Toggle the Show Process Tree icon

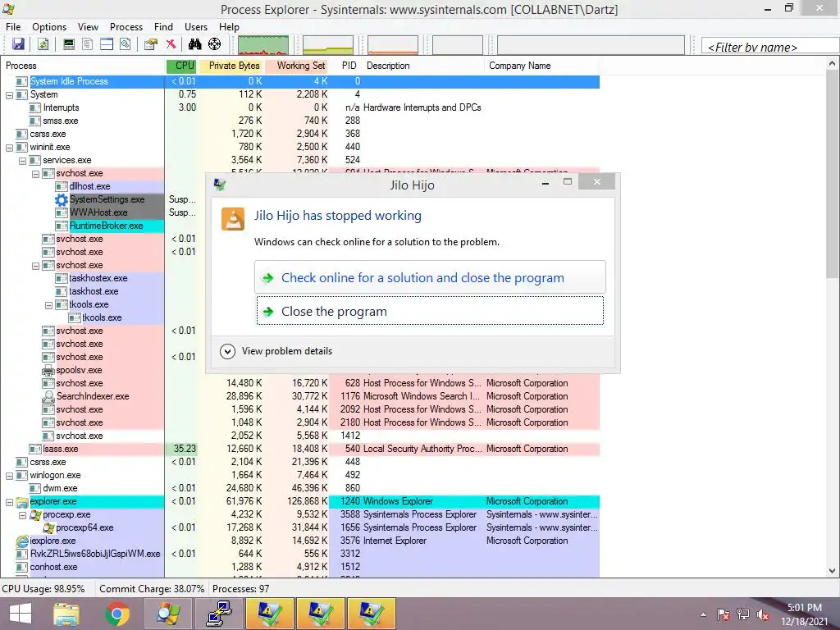pos(87,44)
